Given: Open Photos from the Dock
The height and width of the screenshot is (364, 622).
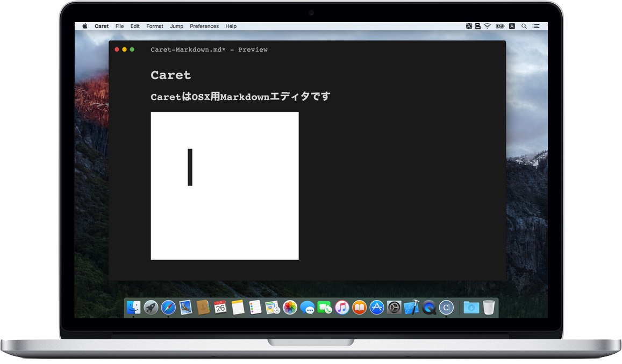Looking at the screenshot, I should [290, 307].
